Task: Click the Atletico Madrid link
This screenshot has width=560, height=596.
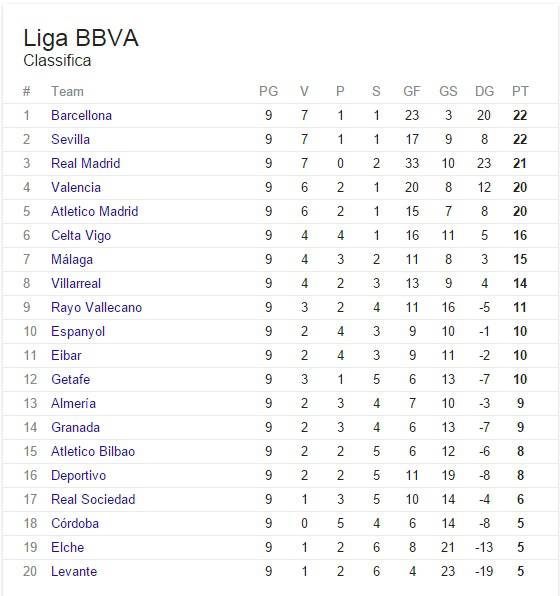Action: coord(95,211)
